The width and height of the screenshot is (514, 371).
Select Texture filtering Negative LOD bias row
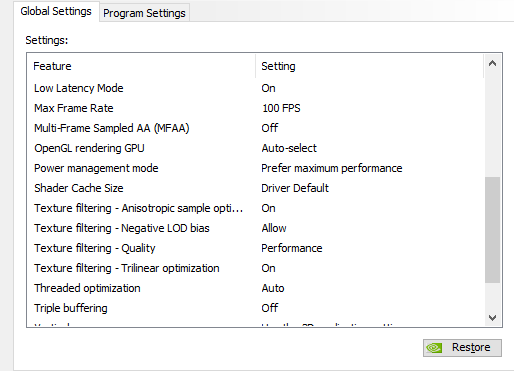(256, 228)
